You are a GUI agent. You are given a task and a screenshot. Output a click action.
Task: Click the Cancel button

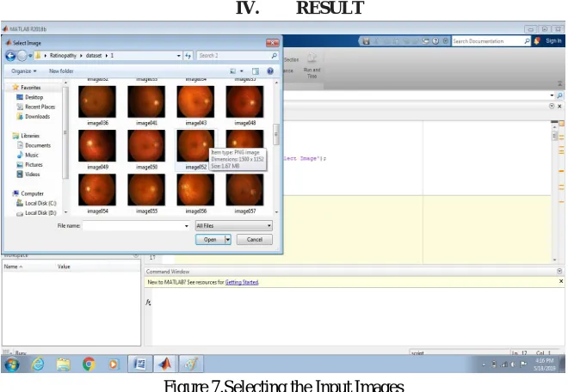[x=255, y=240]
